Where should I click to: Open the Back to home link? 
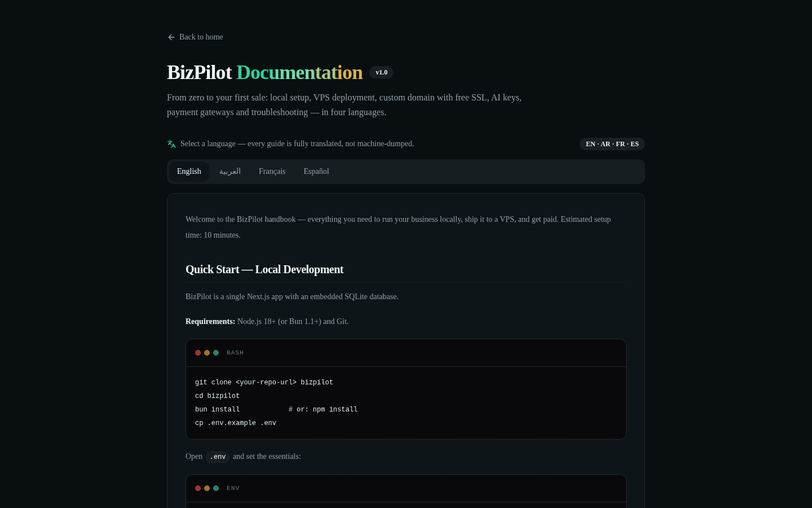(x=195, y=37)
